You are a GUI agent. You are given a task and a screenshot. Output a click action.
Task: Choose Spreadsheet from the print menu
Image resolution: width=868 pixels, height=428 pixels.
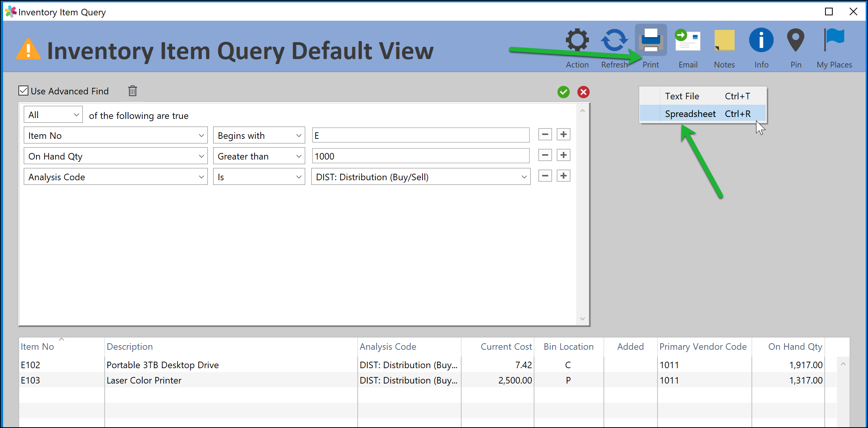click(x=690, y=114)
